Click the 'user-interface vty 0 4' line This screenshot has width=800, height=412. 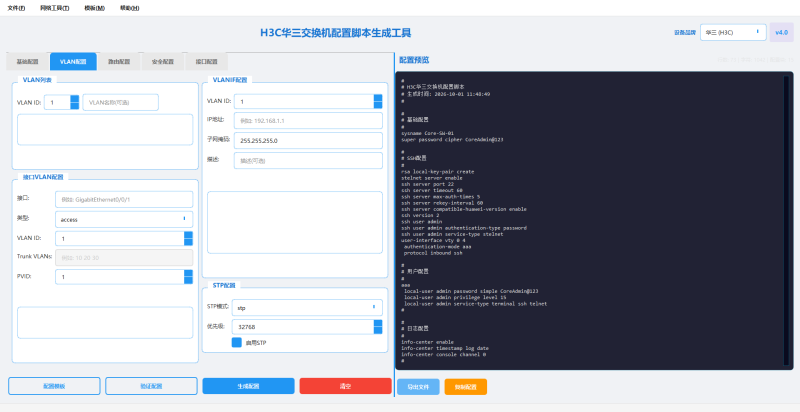click(433, 240)
